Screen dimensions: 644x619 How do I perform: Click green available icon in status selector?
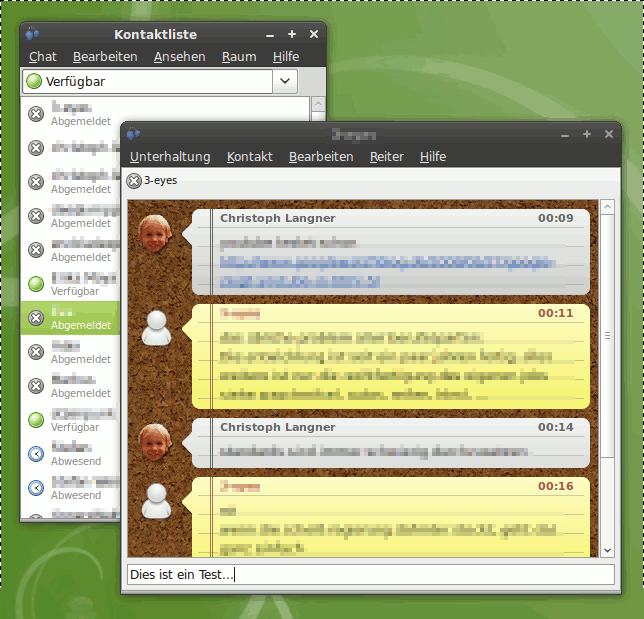(x=34, y=81)
